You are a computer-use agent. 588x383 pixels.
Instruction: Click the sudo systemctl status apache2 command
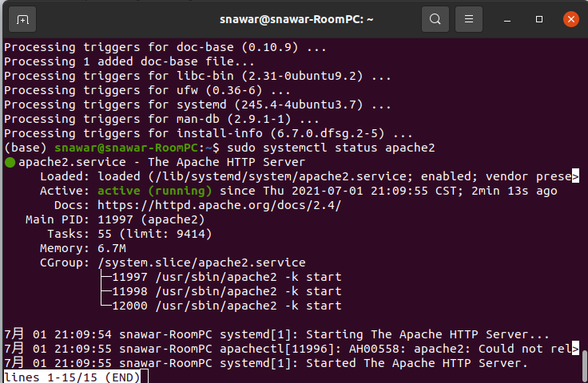pos(331,148)
